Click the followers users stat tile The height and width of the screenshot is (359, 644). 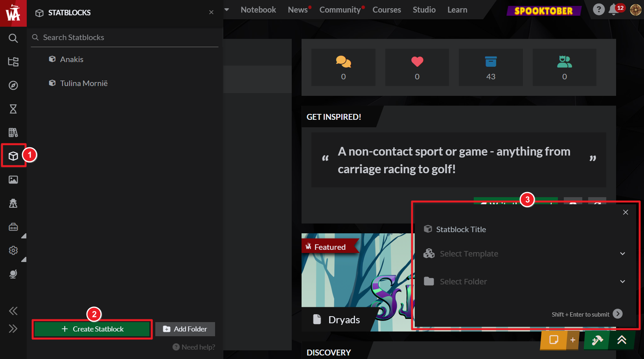point(565,67)
